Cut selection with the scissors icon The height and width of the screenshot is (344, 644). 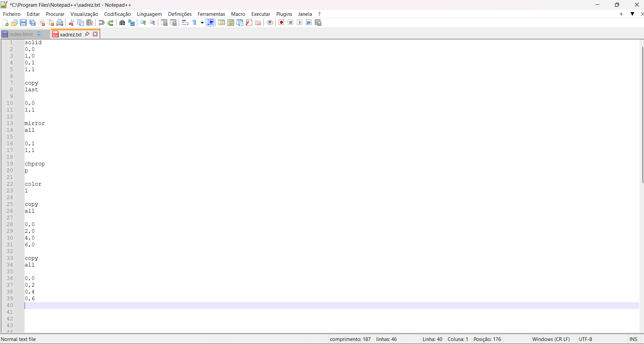click(x=71, y=23)
